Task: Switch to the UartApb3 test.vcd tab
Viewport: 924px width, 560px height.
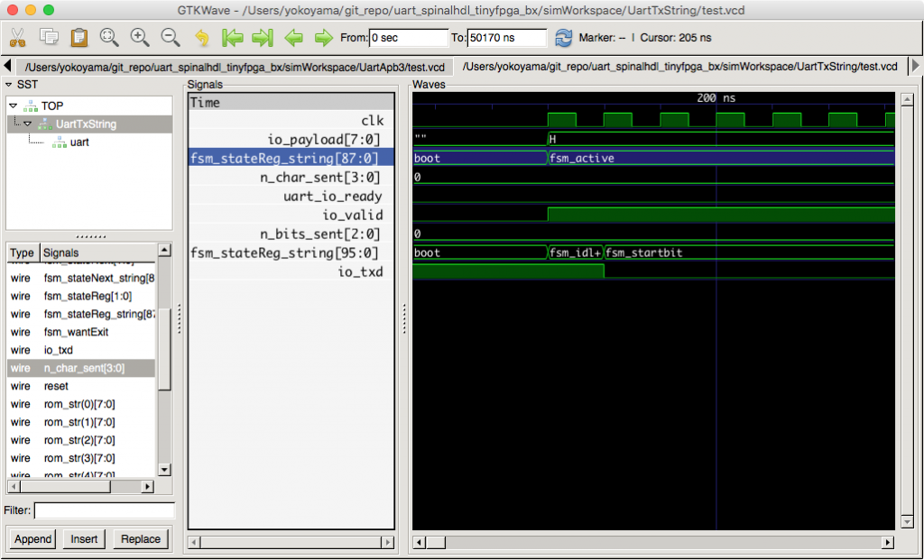Action: click(235, 67)
